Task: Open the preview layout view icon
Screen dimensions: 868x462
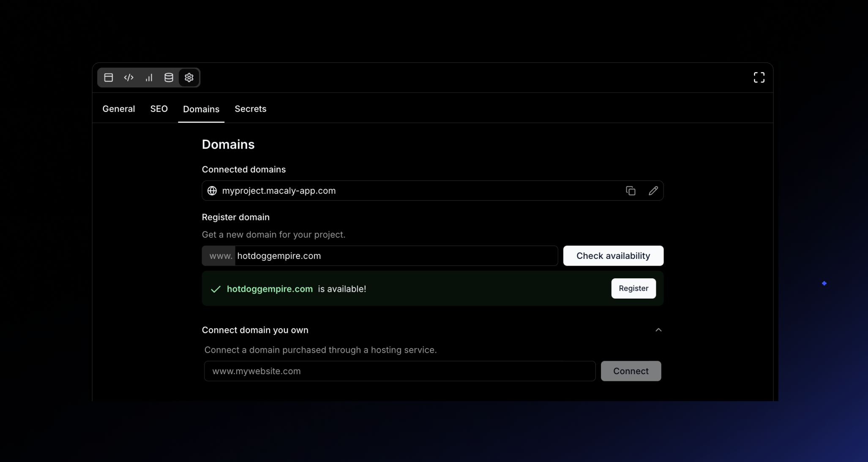Action: (109, 78)
